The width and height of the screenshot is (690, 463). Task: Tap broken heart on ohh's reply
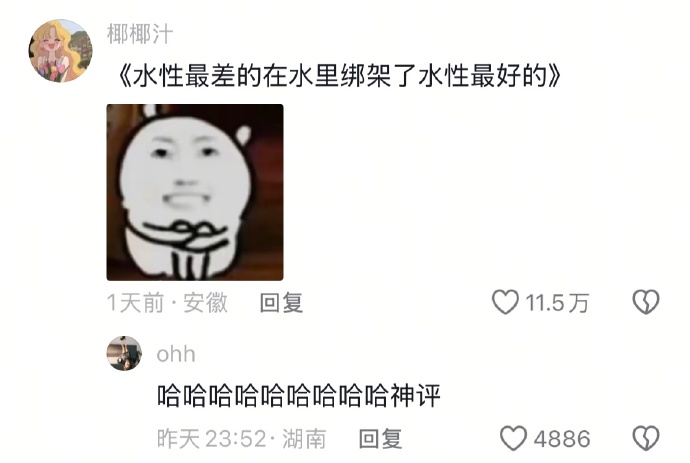646,438
